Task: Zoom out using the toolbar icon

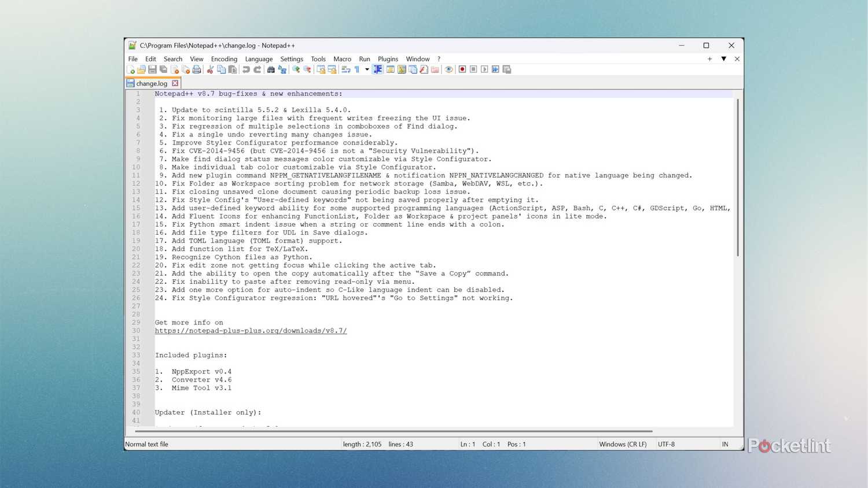Action: coord(307,69)
